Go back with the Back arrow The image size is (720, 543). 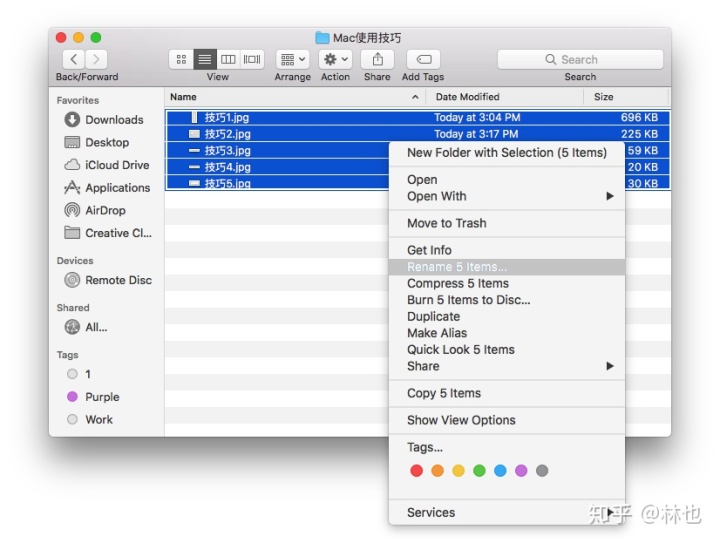point(73,59)
